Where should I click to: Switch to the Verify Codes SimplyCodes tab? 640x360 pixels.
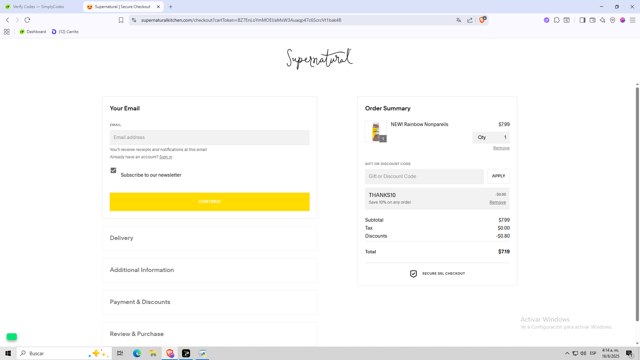[x=39, y=7]
